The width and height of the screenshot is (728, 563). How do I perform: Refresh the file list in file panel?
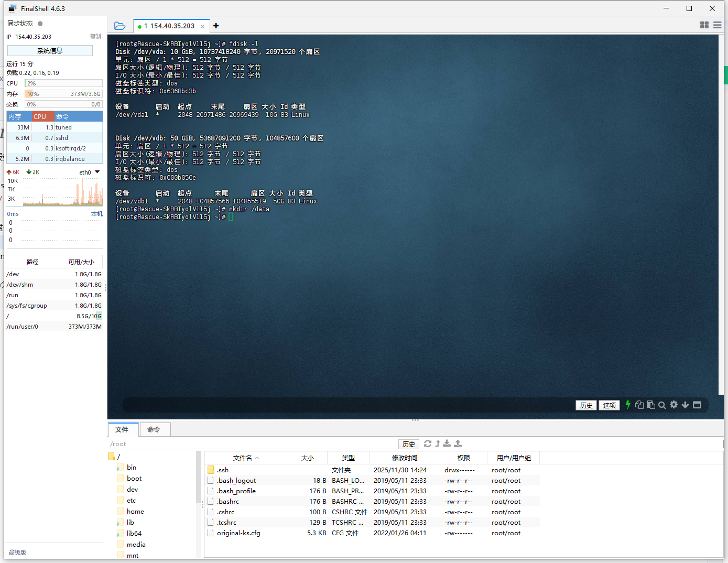[x=428, y=443]
